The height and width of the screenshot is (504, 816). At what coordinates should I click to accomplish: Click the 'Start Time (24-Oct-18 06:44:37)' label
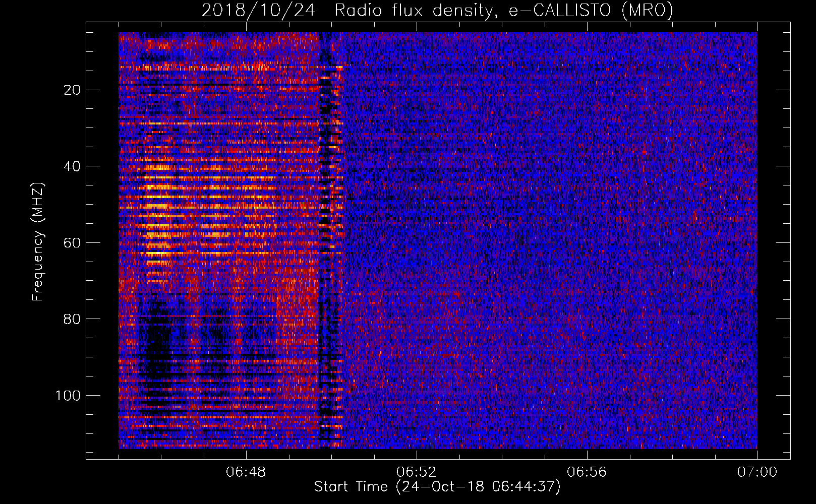click(437, 487)
